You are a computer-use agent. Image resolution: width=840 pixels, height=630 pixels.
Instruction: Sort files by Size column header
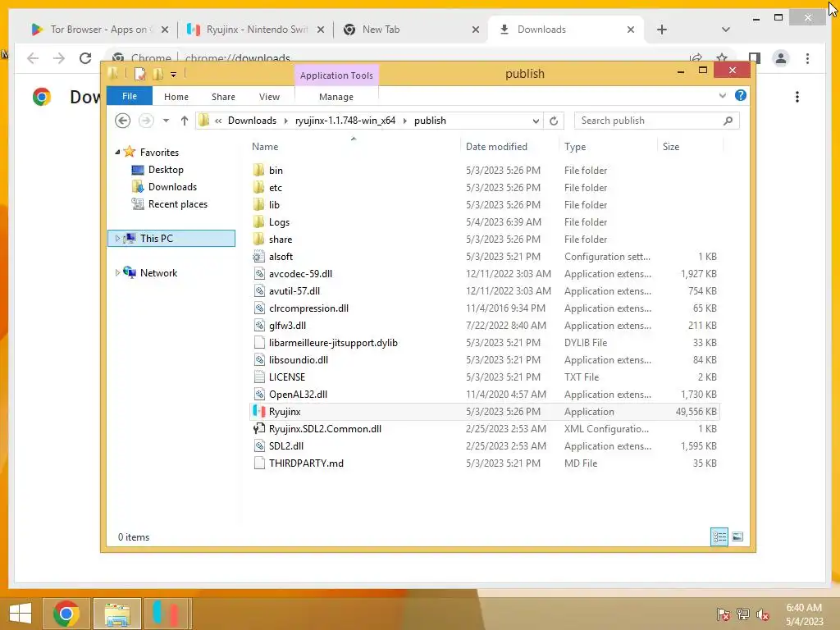point(671,147)
